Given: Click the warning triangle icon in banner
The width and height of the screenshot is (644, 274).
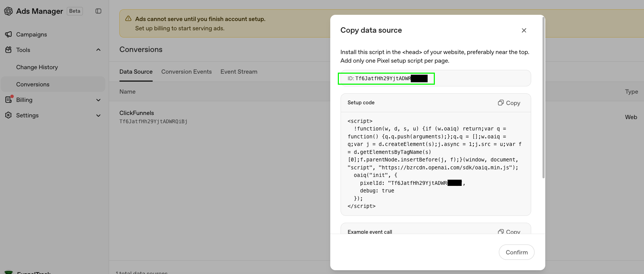Looking at the screenshot, I should 128,19.
